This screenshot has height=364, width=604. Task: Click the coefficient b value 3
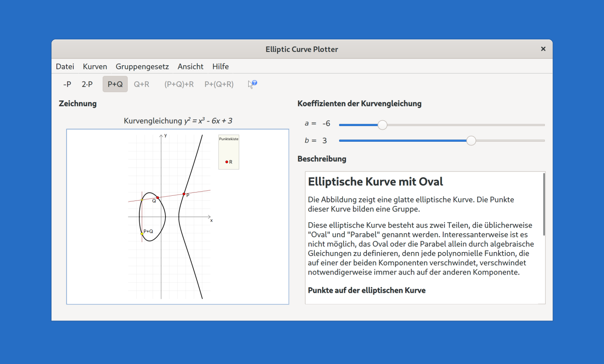point(325,141)
